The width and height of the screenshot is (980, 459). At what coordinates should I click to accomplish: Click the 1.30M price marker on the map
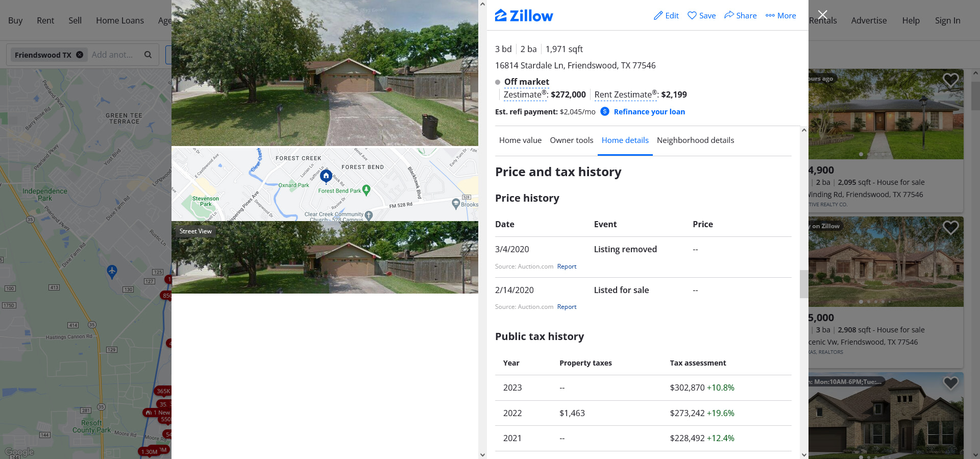coord(149,452)
